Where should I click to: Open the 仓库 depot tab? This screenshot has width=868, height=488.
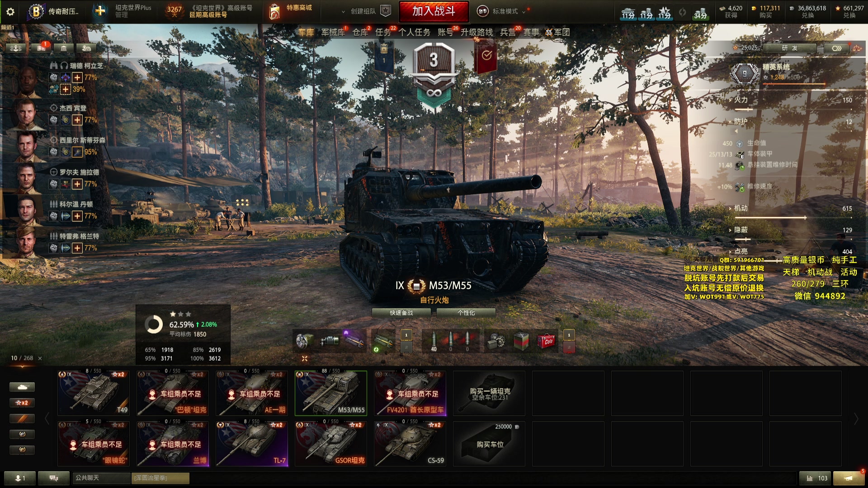[360, 32]
